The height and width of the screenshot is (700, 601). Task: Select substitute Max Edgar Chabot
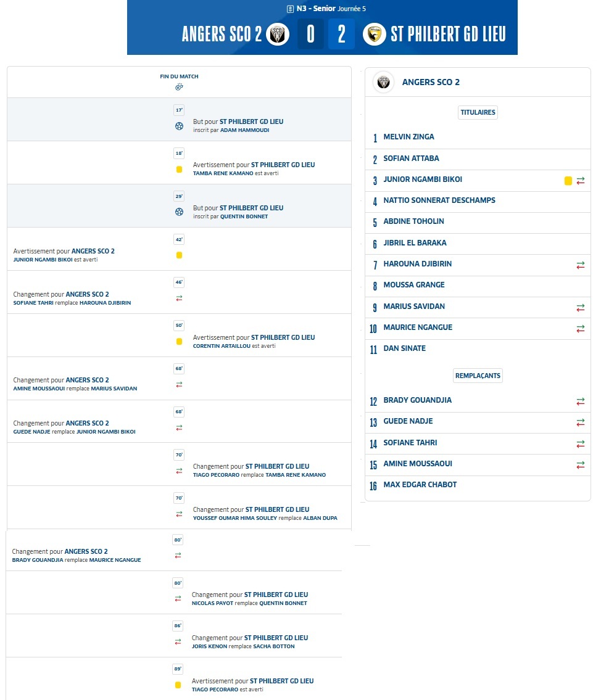420,484
